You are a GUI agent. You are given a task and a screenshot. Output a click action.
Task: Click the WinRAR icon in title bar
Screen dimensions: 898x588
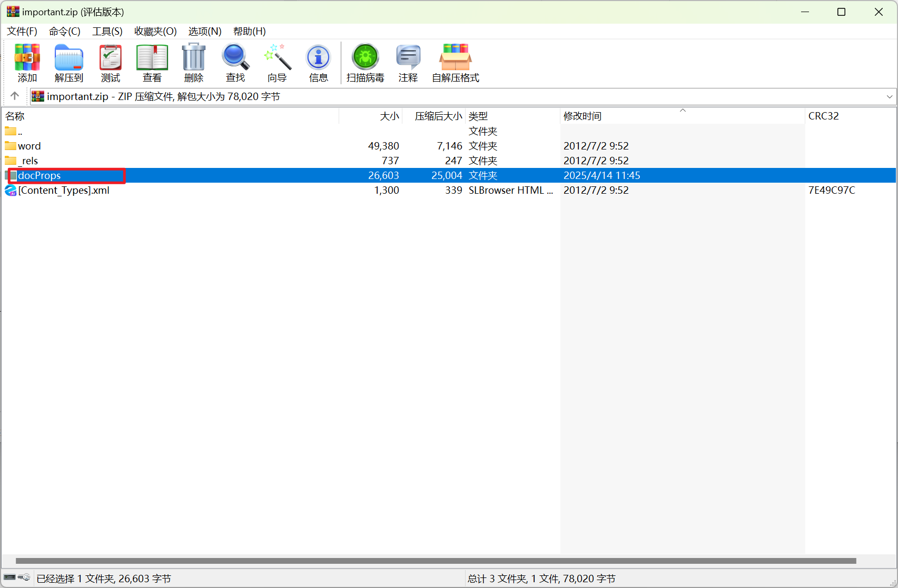tap(13, 12)
